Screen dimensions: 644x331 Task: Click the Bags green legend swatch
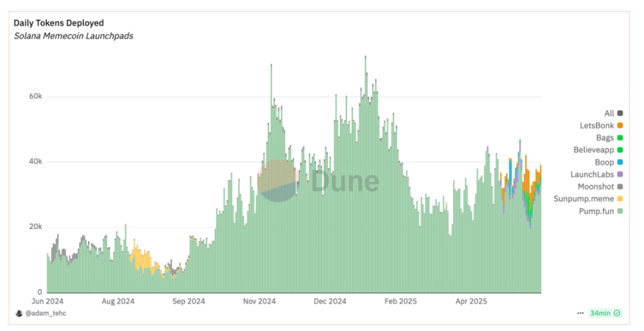619,138
